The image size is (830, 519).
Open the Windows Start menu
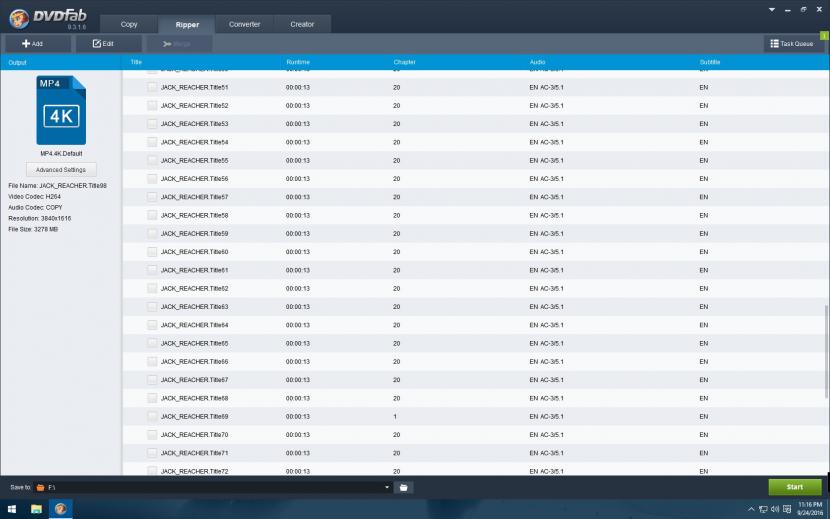coord(12,509)
